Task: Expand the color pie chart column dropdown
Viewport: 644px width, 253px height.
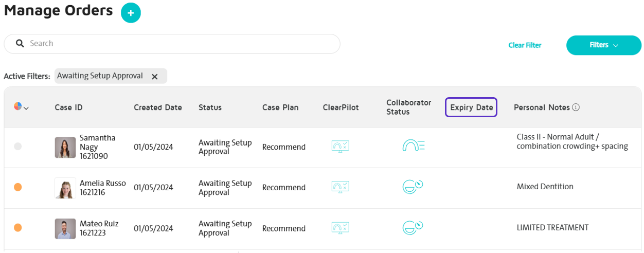Action: coord(21,107)
